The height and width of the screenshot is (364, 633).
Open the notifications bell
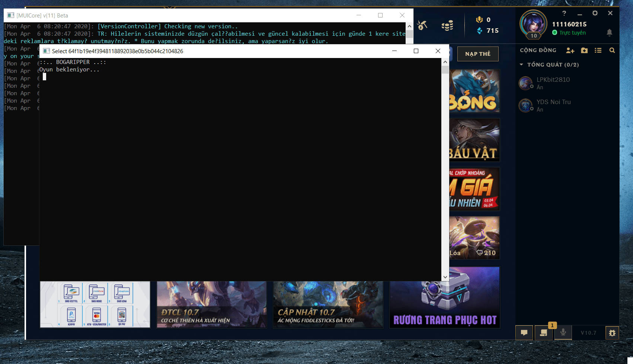[x=609, y=32]
